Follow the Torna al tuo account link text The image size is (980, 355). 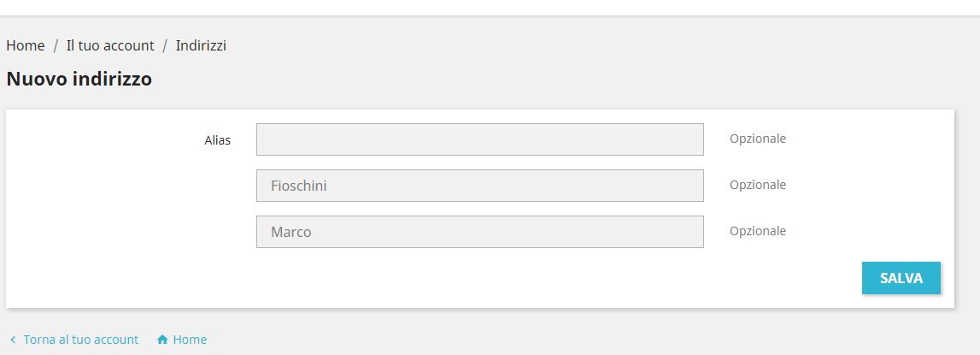pos(81,340)
